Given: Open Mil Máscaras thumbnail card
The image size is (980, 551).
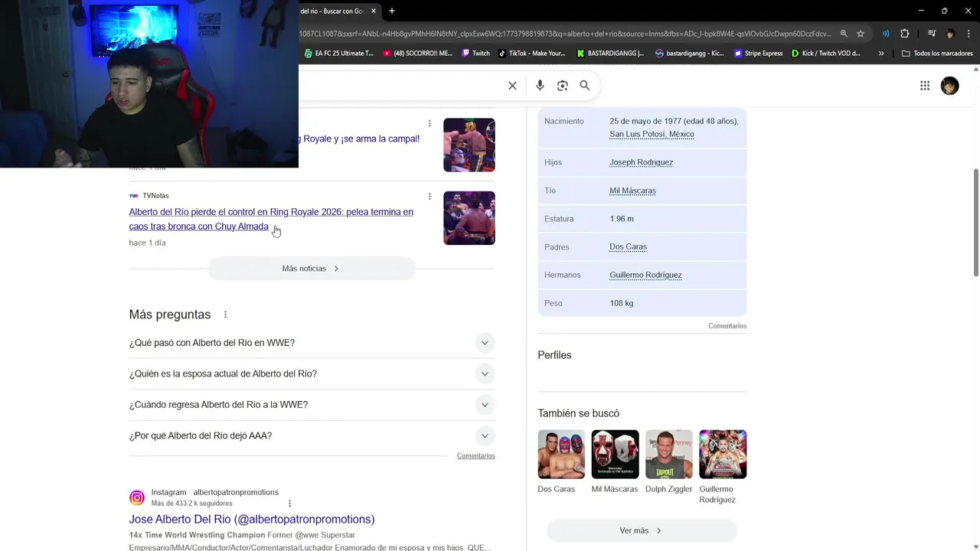Looking at the screenshot, I should click(615, 454).
